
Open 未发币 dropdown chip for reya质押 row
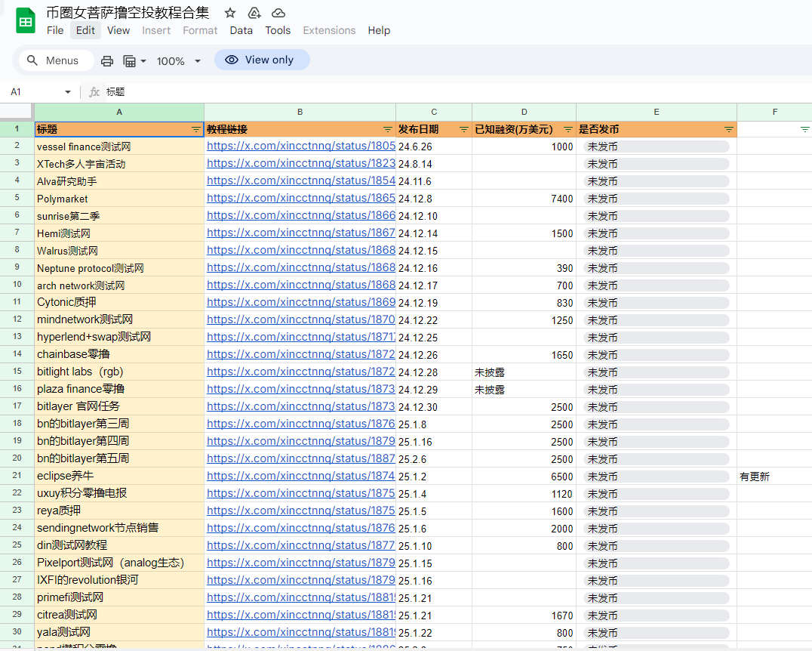click(x=656, y=511)
